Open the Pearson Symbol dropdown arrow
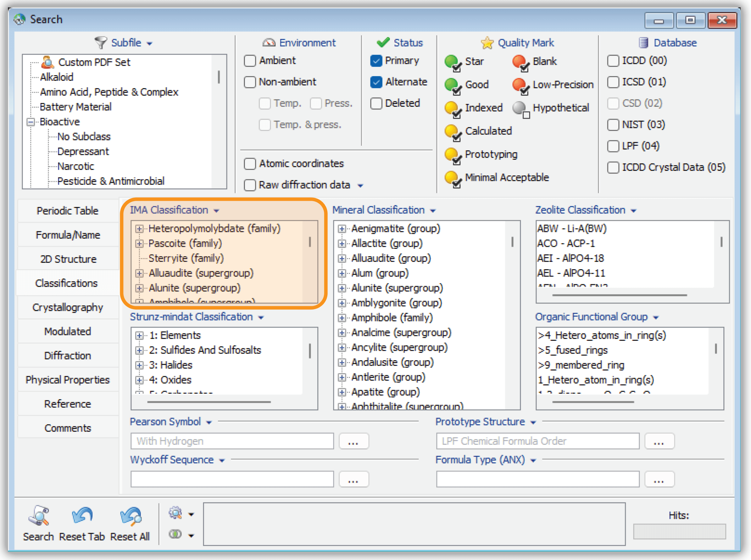 point(209,422)
